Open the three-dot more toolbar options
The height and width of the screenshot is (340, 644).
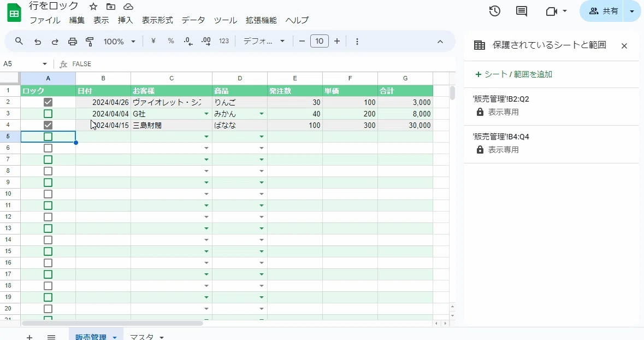pyautogui.click(x=357, y=41)
